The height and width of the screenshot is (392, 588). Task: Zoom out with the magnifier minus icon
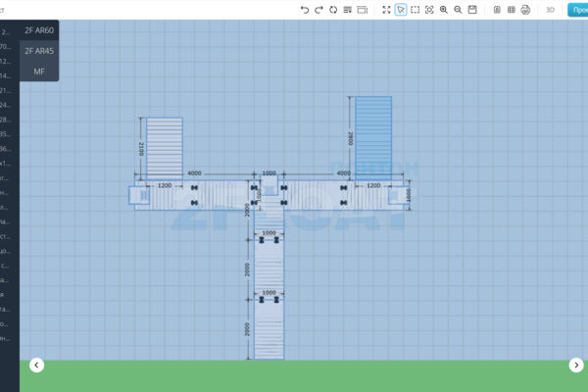coord(458,10)
